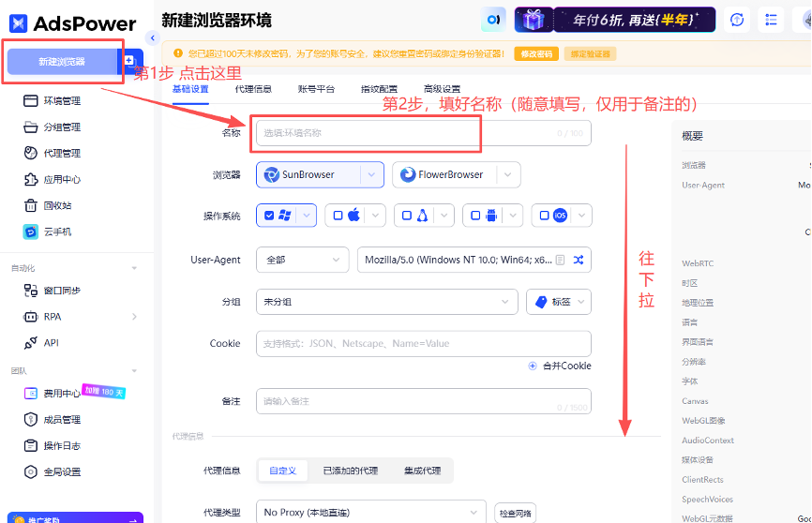Click the 应用中心 app center icon
Image resolution: width=812 pixels, height=523 pixels.
coord(30,179)
